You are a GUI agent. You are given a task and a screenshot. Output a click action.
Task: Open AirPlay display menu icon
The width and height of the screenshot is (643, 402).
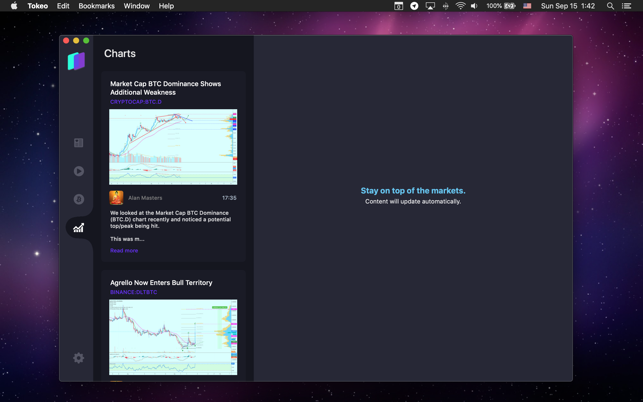coord(430,6)
